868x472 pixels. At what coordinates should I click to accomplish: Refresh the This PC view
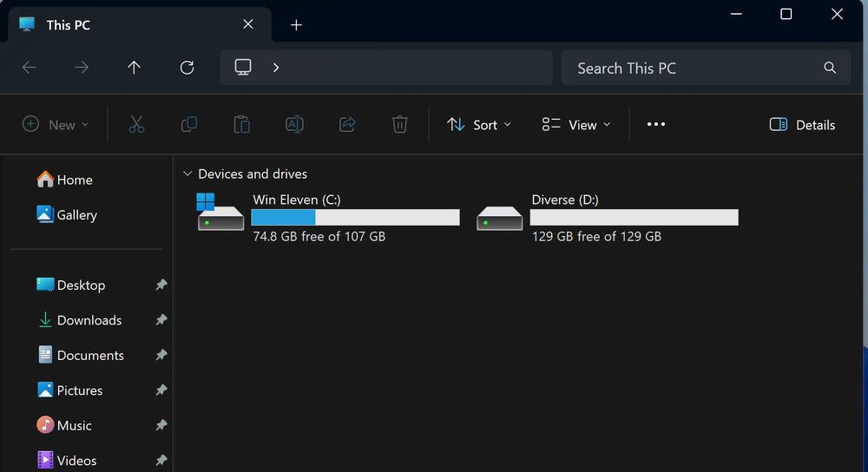click(187, 68)
